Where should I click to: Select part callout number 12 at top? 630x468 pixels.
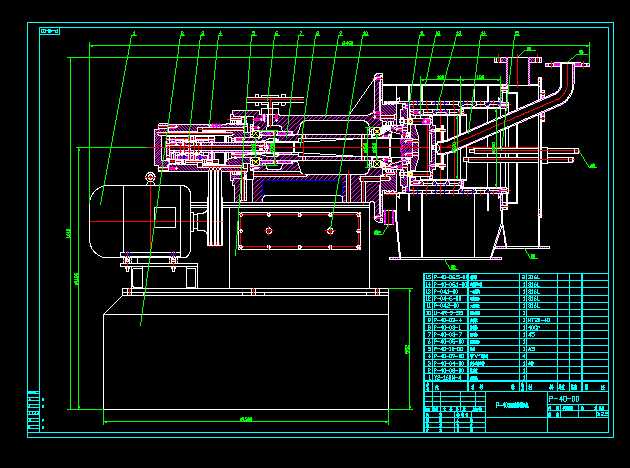pyautogui.click(x=438, y=34)
